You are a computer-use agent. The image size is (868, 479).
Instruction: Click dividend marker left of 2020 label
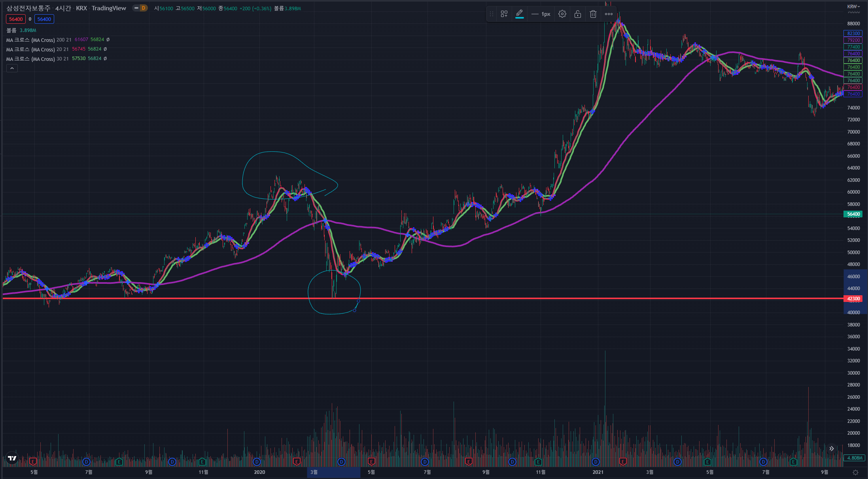[257, 461]
